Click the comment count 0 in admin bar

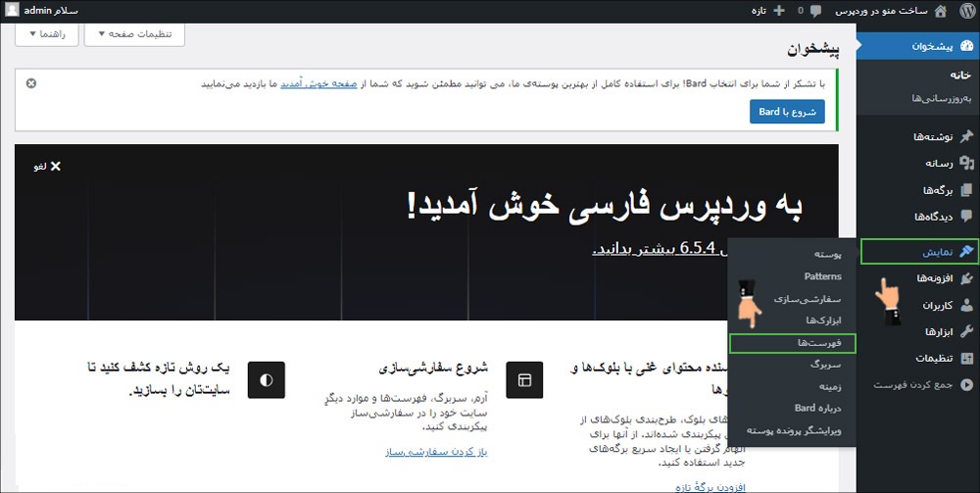pyautogui.click(x=801, y=11)
